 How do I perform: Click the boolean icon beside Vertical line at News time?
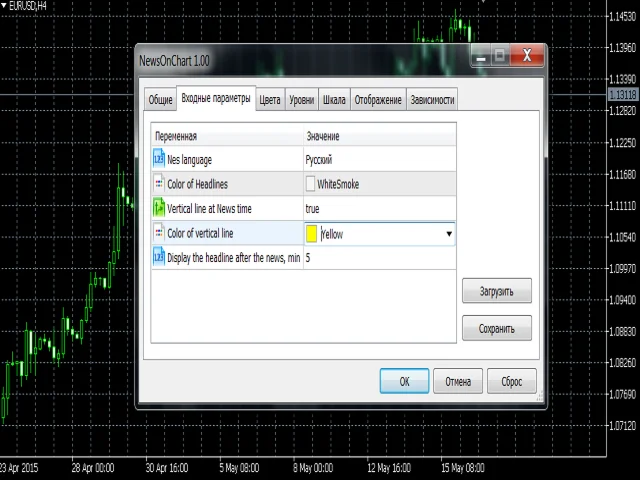[x=159, y=208]
